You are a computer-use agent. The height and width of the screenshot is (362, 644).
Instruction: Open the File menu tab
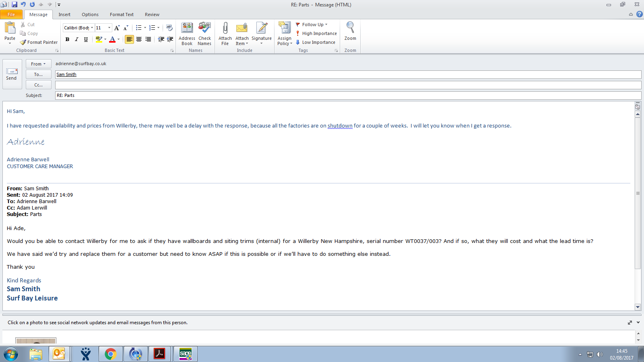pos(11,14)
